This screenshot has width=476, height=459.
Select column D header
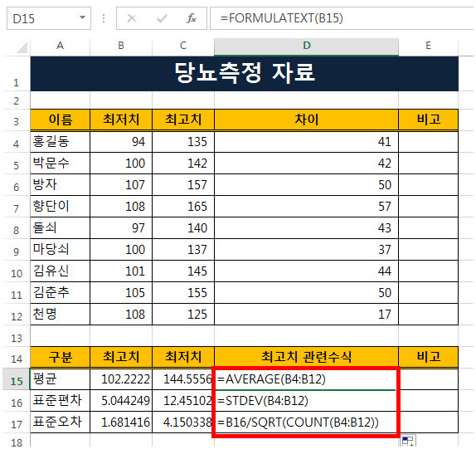(306, 46)
